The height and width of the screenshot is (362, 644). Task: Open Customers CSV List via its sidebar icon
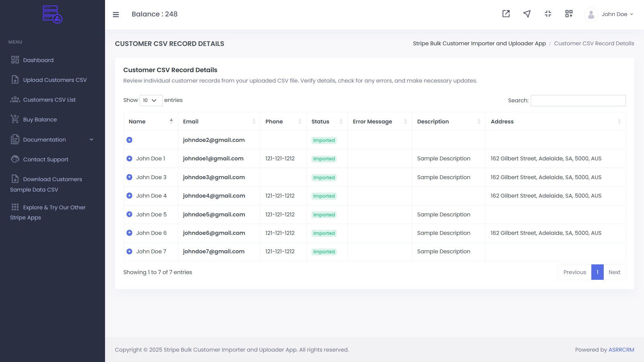(x=15, y=99)
